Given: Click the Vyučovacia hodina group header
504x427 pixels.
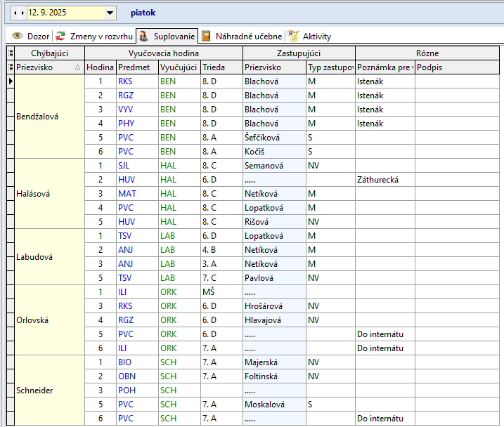Looking at the screenshot, I should (164, 53).
